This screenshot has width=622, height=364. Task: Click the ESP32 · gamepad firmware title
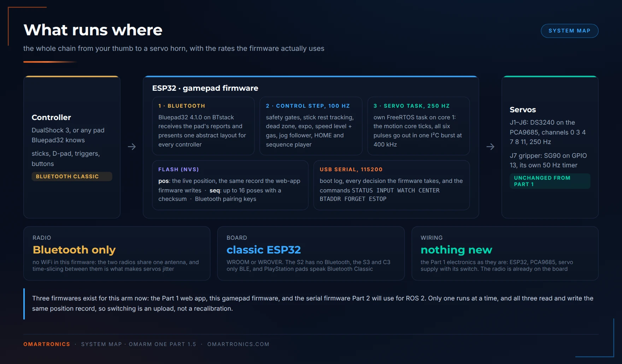point(205,88)
